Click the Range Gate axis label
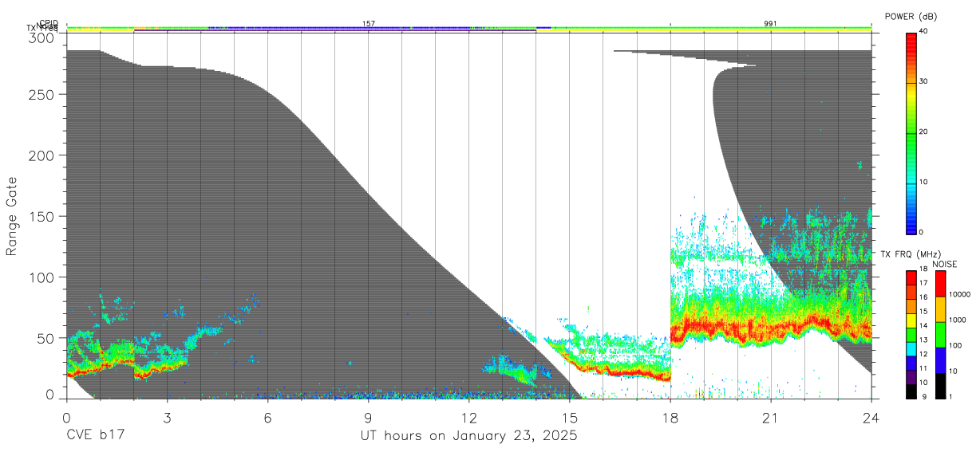 (12, 216)
